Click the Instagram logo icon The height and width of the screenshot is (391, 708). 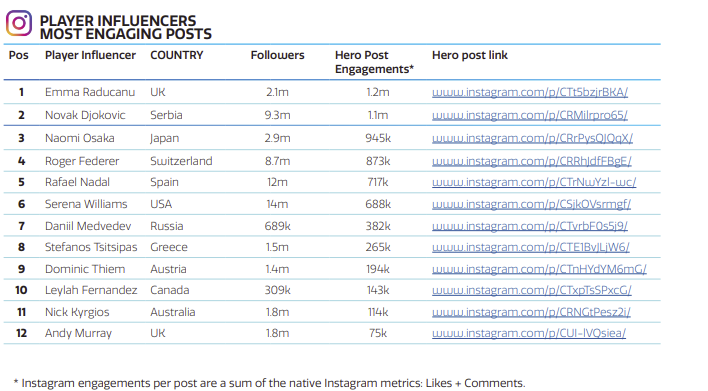(19, 23)
